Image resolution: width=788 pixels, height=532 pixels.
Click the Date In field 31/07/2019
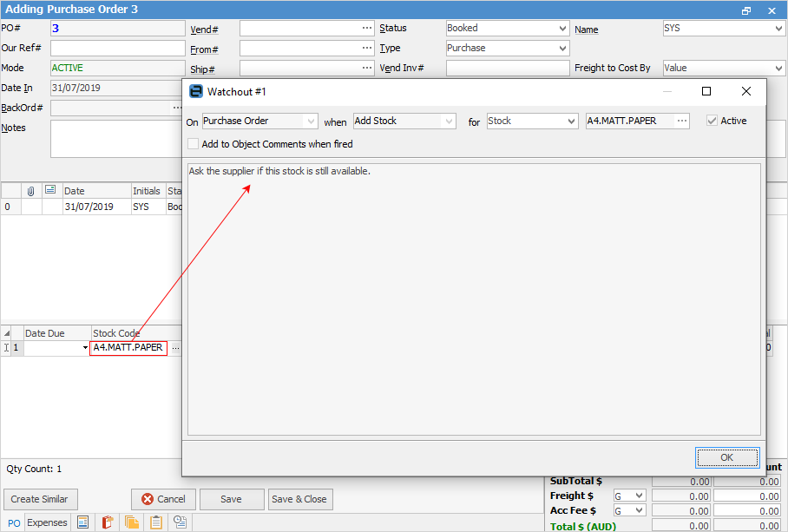pos(118,88)
